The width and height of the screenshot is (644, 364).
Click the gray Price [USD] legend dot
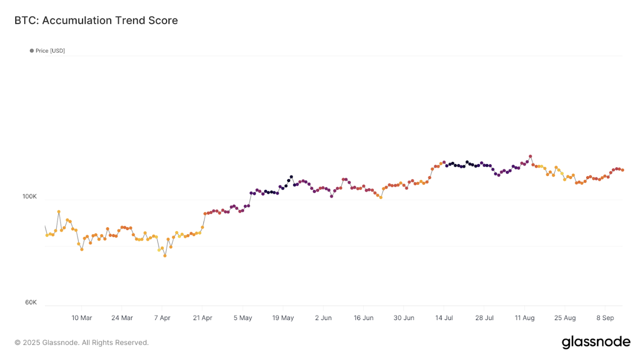(x=32, y=51)
